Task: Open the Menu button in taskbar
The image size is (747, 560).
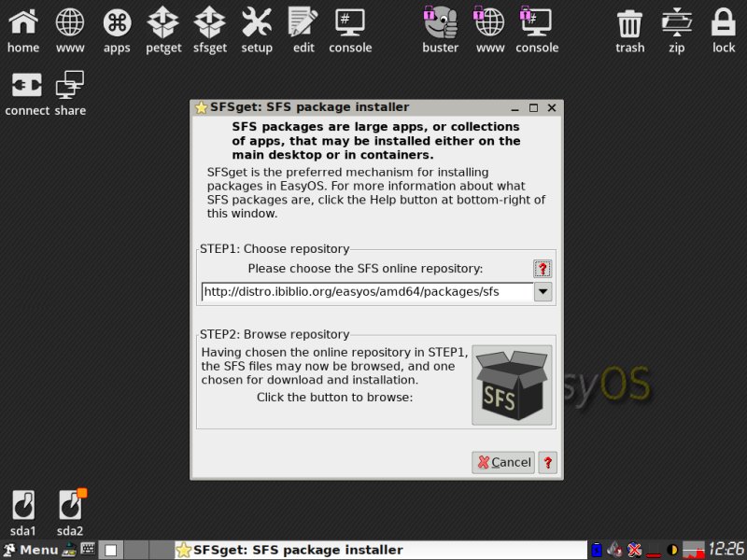Action: [30, 550]
